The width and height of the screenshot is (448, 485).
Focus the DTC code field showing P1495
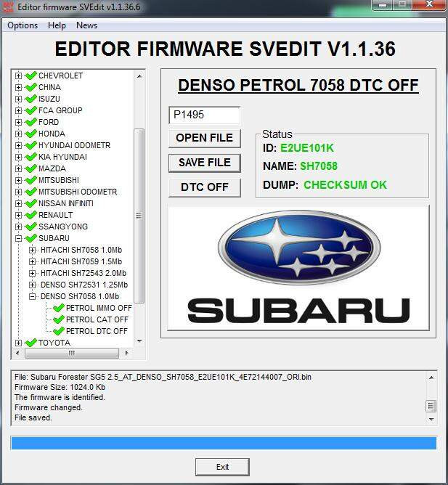click(204, 115)
